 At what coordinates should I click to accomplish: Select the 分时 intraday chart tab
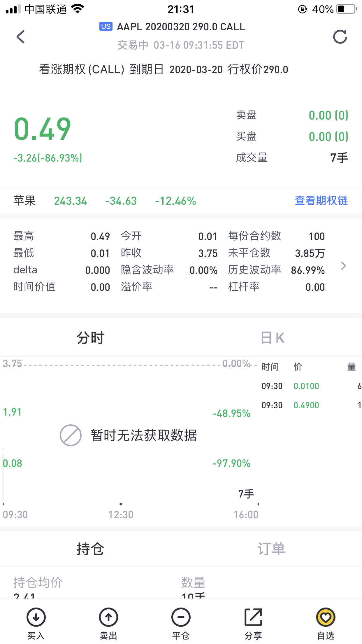coord(90,338)
